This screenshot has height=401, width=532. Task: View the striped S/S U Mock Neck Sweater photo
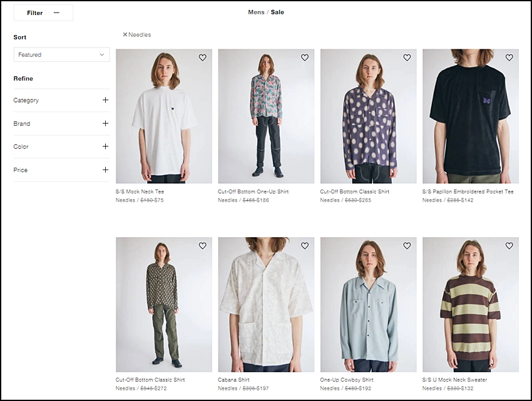pos(471,305)
